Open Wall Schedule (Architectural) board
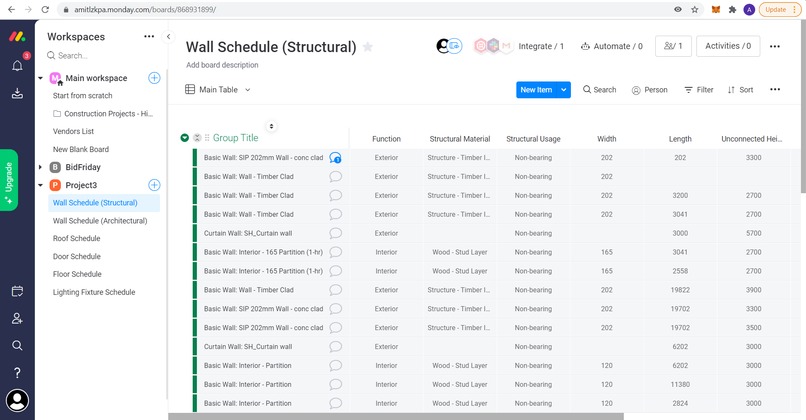The width and height of the screenshot is (806, 420). [100, 221]
